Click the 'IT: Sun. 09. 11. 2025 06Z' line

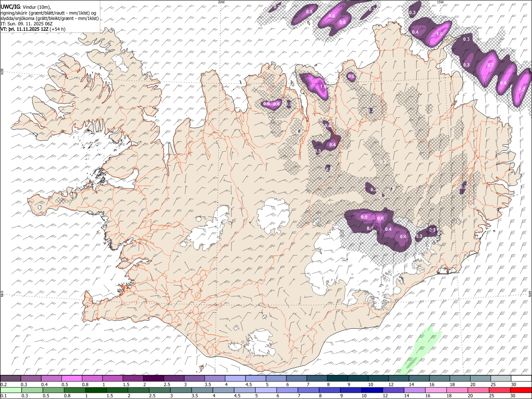point(27,24)
